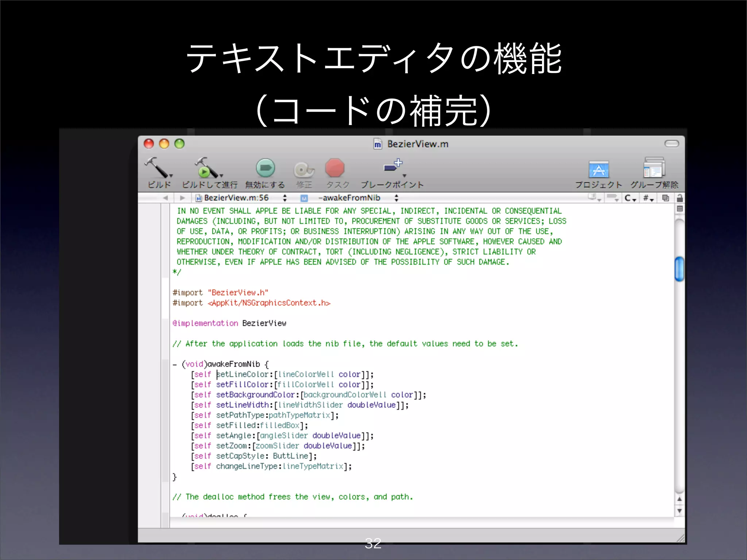Click the グループ解除 ungroup icon

pyautogui.click(x=654, y=168)
